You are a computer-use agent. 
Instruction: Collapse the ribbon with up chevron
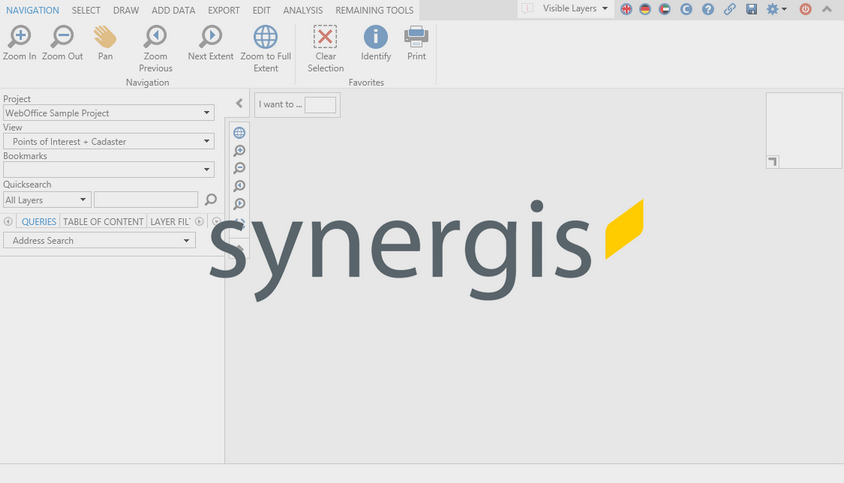click(827, 9)
